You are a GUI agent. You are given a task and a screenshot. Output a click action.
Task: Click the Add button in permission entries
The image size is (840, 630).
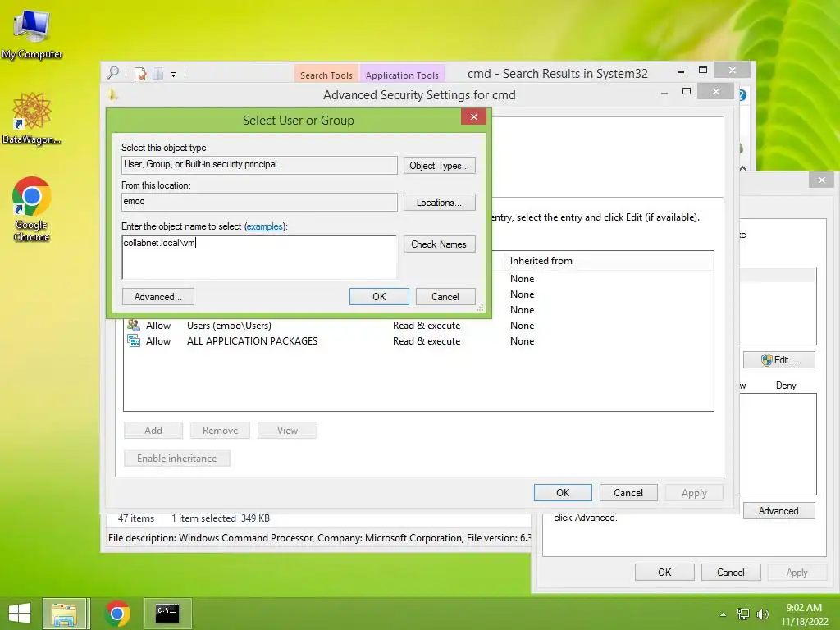pyautogui.click(x=153, y=430)
